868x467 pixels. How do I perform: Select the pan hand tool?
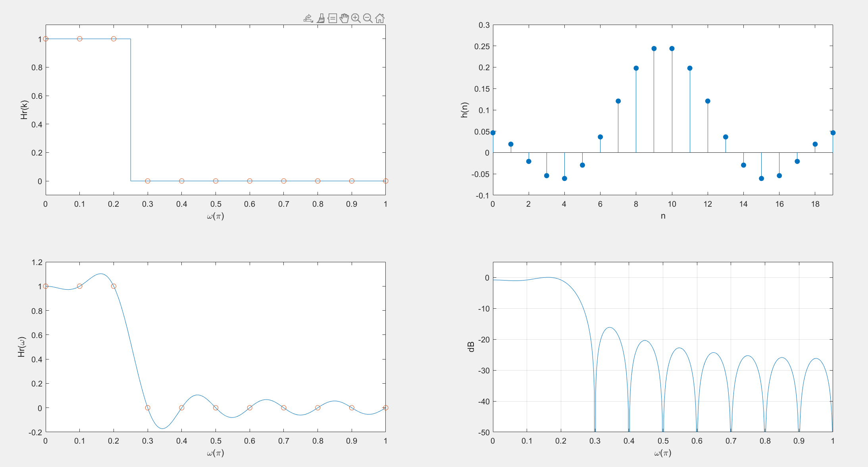[x=344, y=18]
